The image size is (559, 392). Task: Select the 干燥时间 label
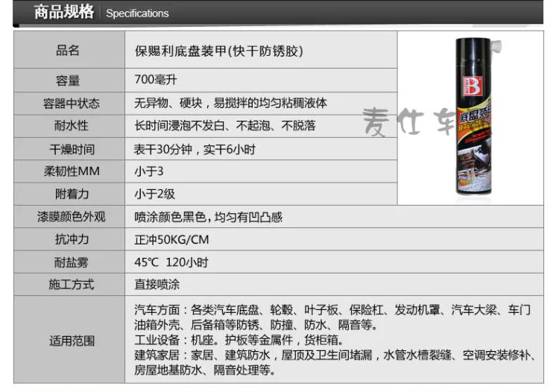pyautogui.click(x=72, y=149)
